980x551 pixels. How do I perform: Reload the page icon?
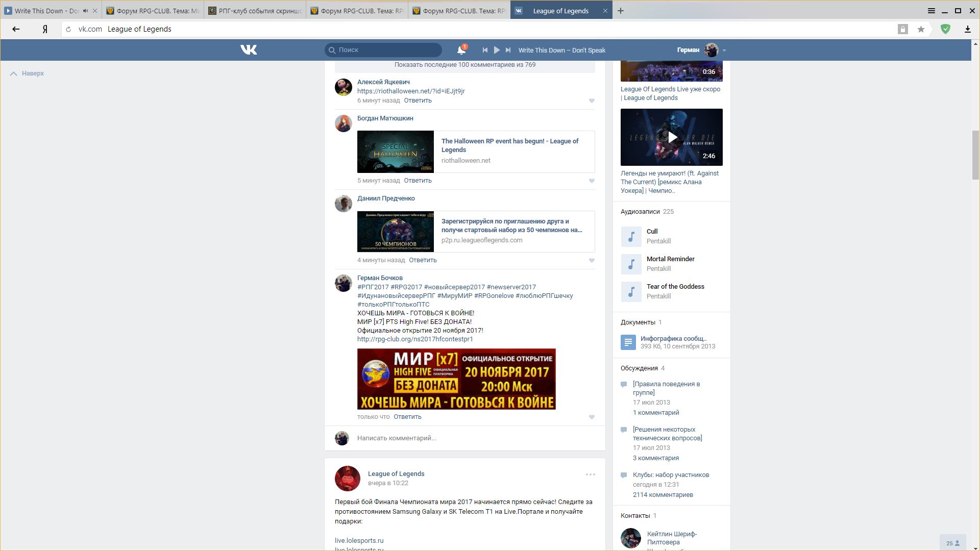coord(68,29)
